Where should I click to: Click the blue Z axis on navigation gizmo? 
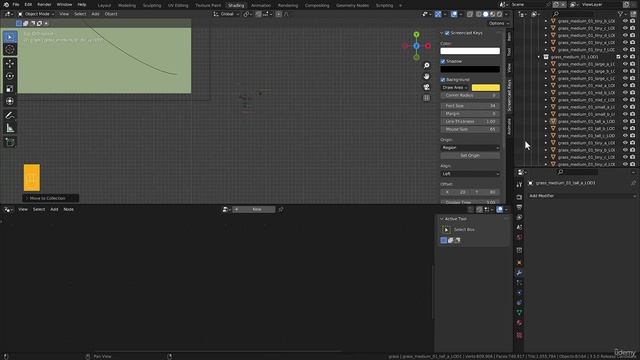[x=416, y=46]
